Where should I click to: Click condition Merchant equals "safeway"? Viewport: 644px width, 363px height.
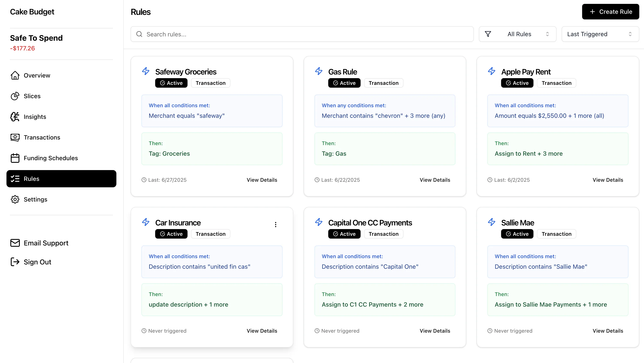186,116
